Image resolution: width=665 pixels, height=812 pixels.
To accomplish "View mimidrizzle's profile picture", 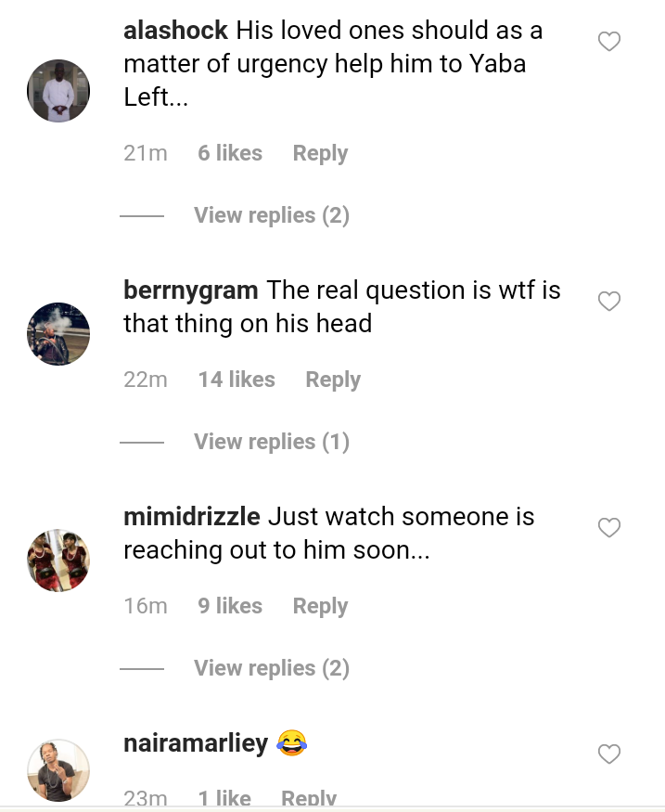I will point(58,561).
